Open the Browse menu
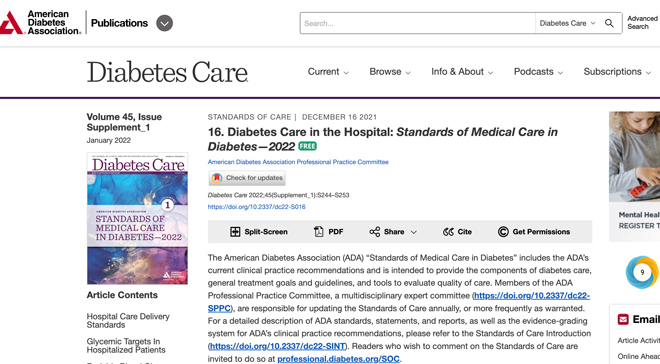Image resolution: width=660 pixels, height=364 pixels. pyautogui.click(x=390, y=72)
